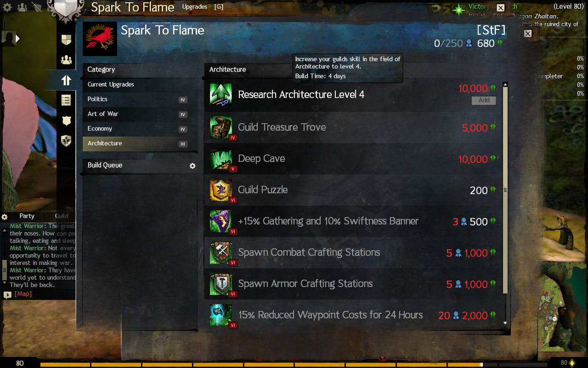This screenshot has height=368, width=588.
Task: Open the guild history list icon tab
Action: tap(66, 100)
